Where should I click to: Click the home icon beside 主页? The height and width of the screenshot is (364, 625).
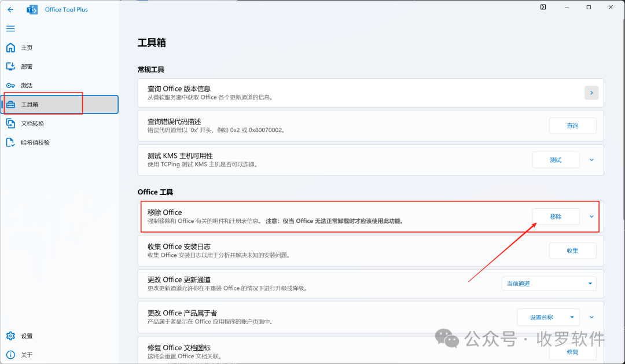pyautogui.click(x=11, y=47)
